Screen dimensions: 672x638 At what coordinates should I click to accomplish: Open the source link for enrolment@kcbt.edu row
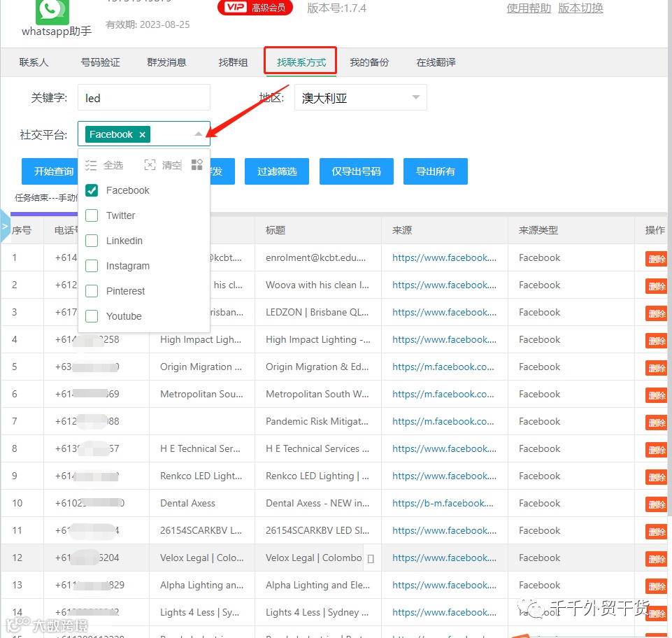[444, 257]
